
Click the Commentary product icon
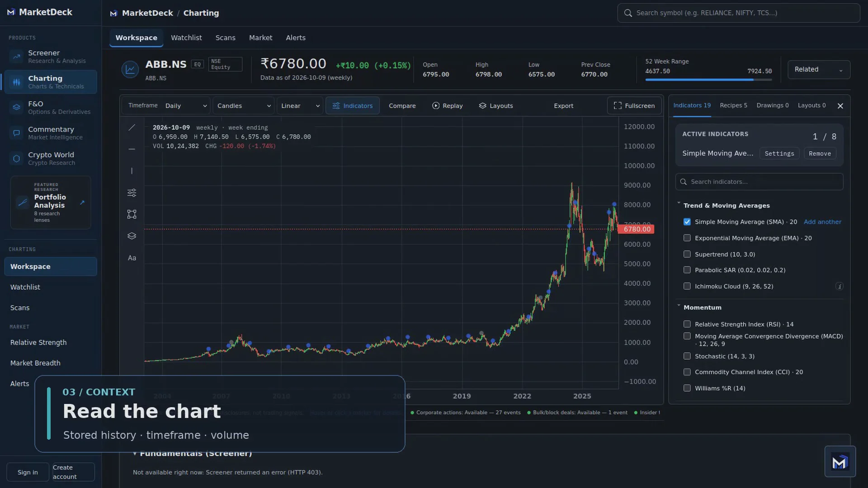pos(16,133)
